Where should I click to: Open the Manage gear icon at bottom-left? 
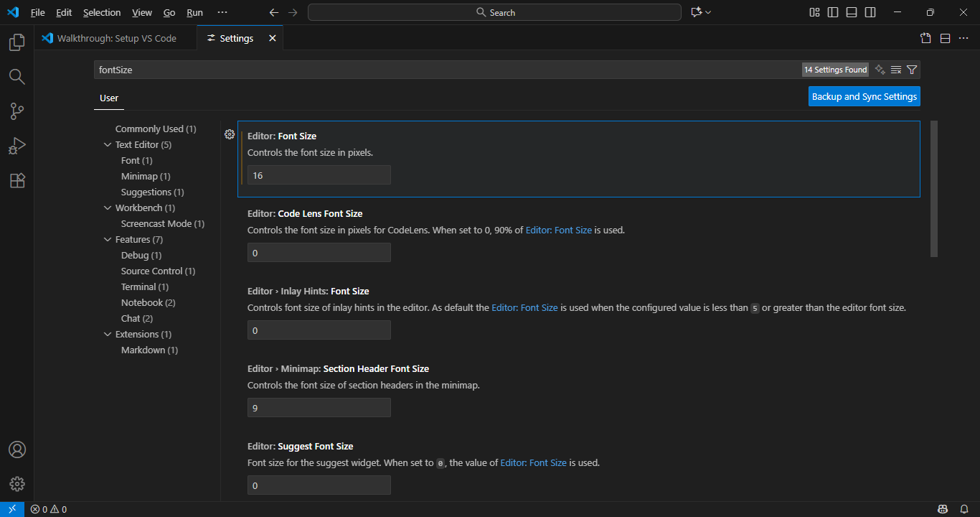(17, 484)
